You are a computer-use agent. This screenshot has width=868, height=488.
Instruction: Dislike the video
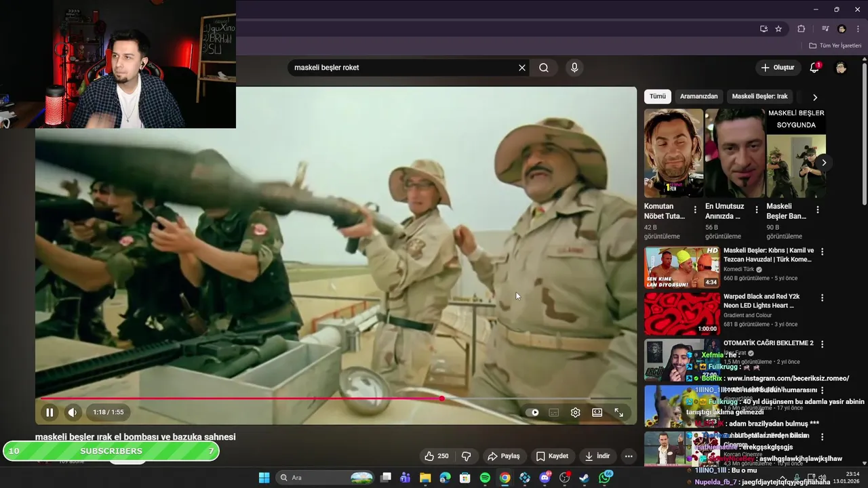click(x=466, y=456)
